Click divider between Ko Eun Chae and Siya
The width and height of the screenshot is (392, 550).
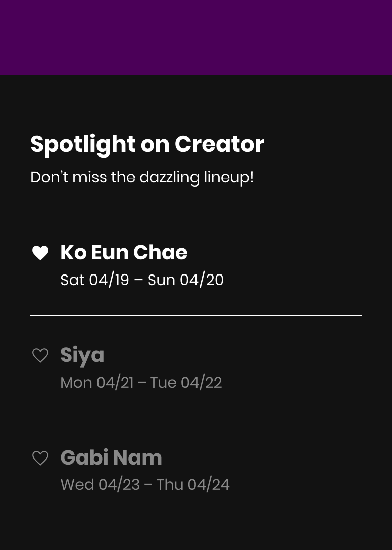click(x=196, y=316)
